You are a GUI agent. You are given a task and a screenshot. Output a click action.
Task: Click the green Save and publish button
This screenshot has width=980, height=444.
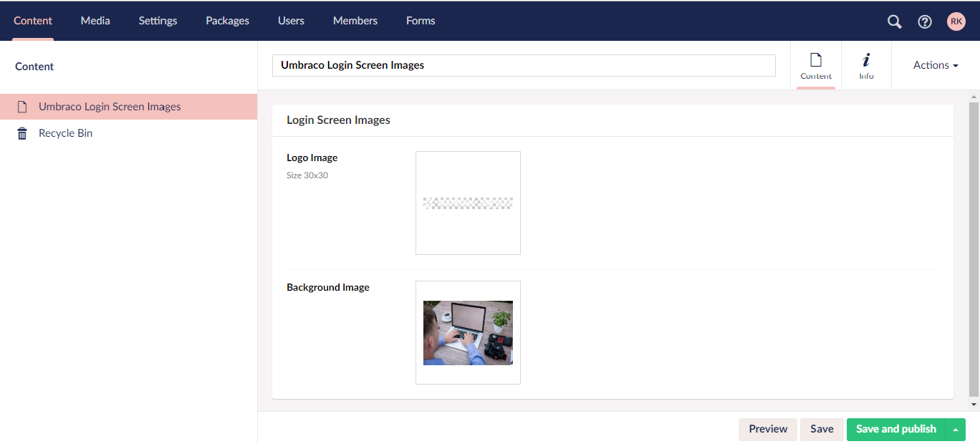tap(895, 429)
